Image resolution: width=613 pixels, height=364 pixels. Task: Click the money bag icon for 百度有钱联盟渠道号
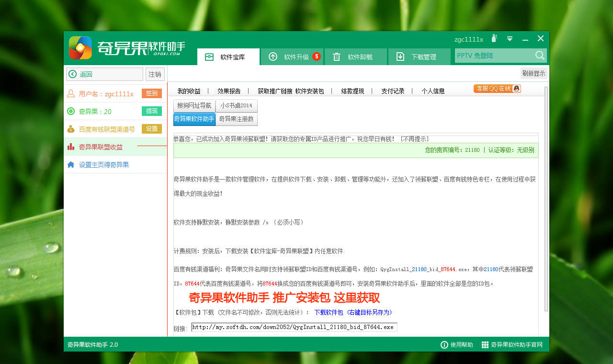pos(71,129)
